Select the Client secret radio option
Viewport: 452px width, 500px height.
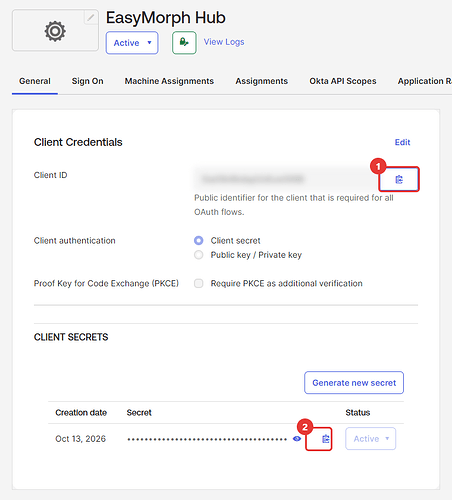(199, 240)
